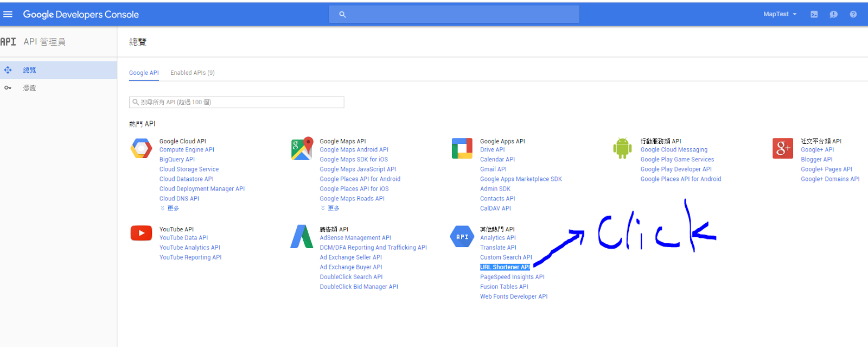Click the key credentials icon in sidebar

tap(8, 88)
